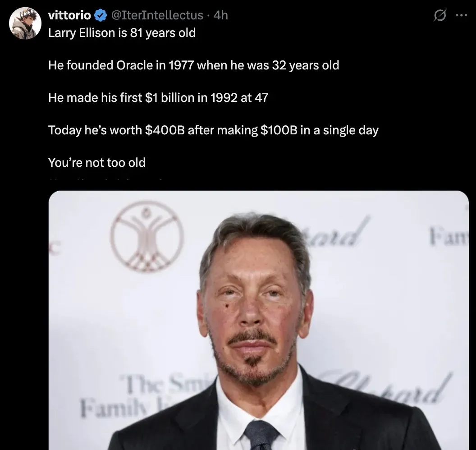Open the post via the 4h timestamp
476x450 pixels.
pyautogui.click(x=222, y=15)
